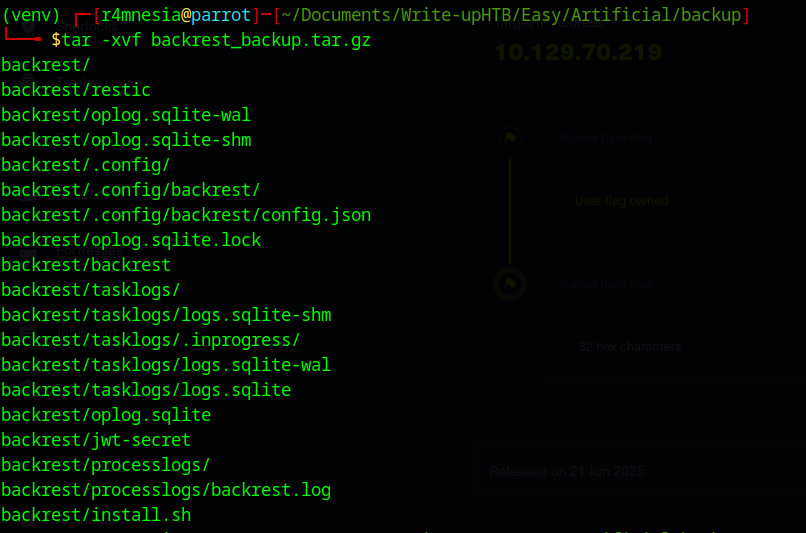Click the Submit Root Flag label
Screen dimensions: 806x533
tap(605, 284)
